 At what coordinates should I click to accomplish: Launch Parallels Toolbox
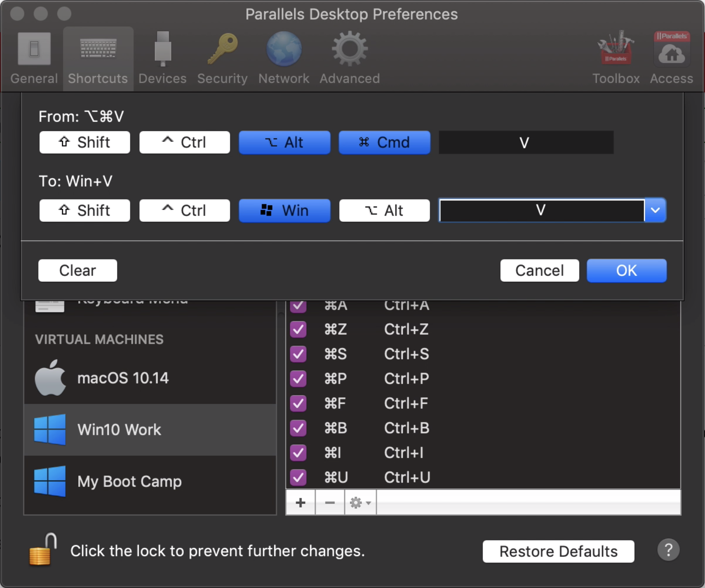(x=616, y=59)
